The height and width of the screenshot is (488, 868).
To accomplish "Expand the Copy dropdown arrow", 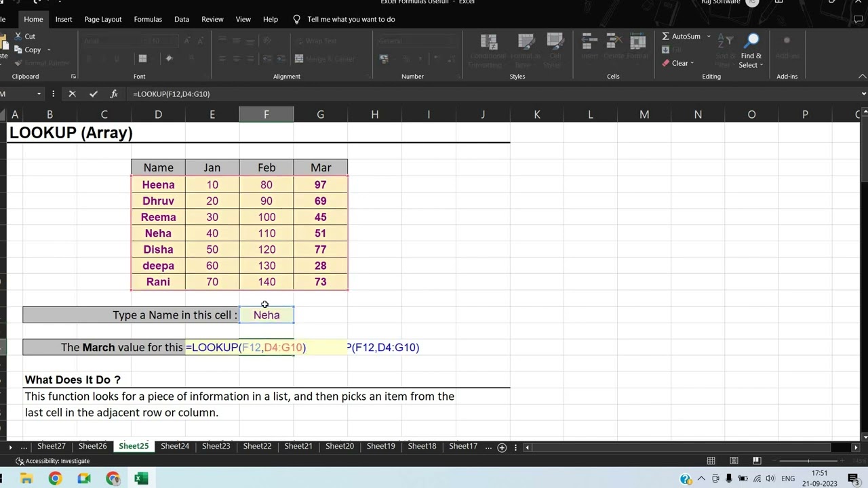I will click(48, 49).
